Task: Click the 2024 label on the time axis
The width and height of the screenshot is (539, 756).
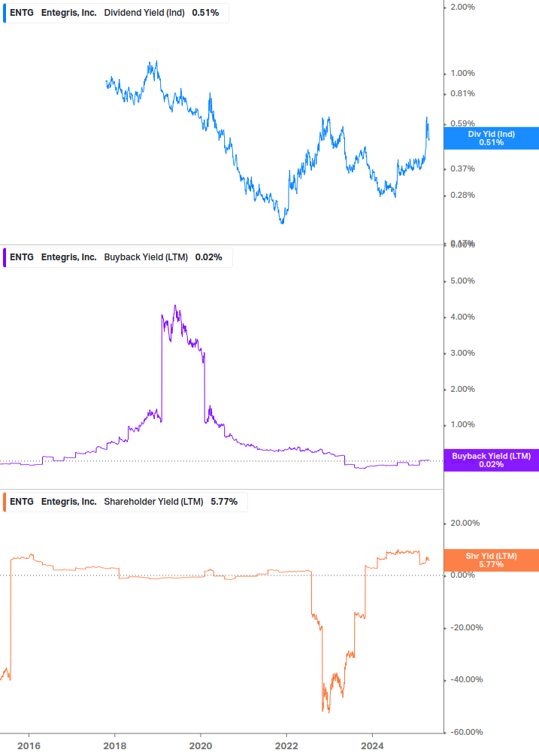Action: pyautogui.click(x=372, y=746)
